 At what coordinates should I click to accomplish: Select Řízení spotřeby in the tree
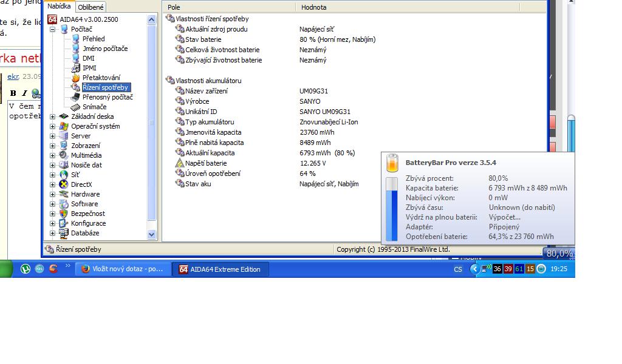[x=106, y=87]
